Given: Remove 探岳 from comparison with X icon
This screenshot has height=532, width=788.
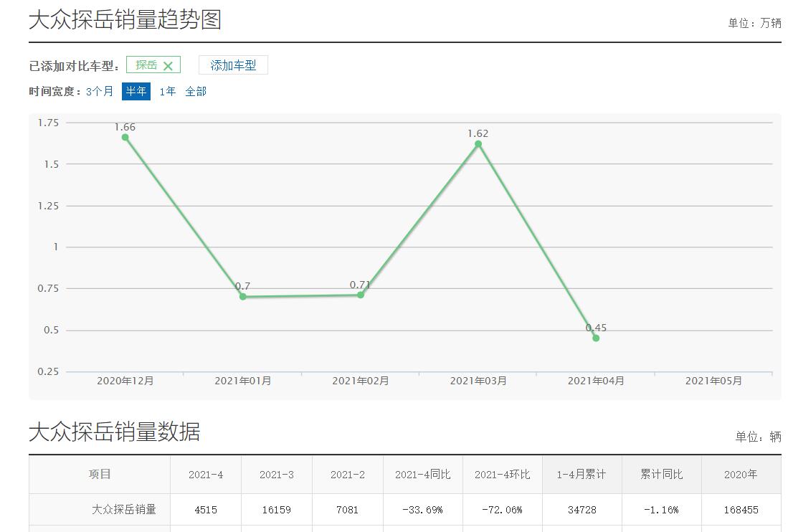Looking at the screenshot, I should tap(168, 66).
